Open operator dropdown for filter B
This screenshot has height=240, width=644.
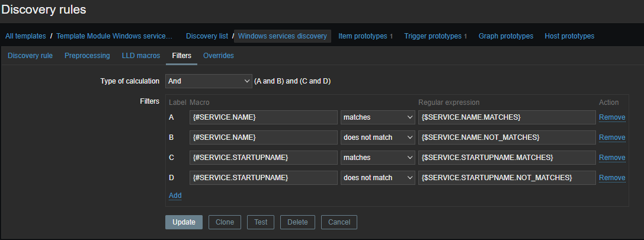click(377, 137)
